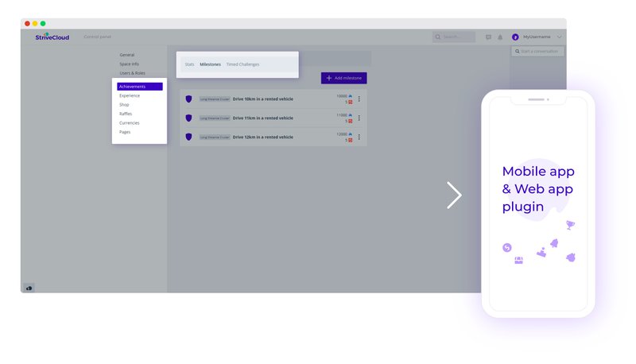The height and width of the screenshot is (364, 636).
Task: Open General in the sidebar
Action: [127, 55]
